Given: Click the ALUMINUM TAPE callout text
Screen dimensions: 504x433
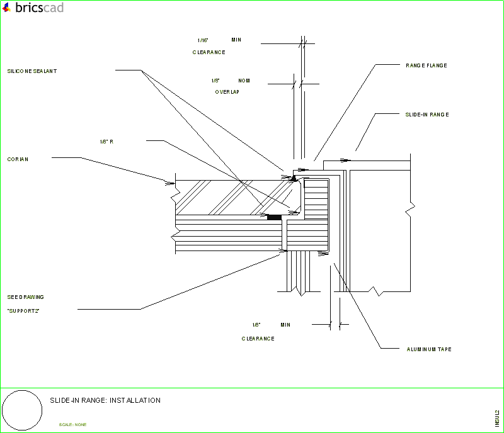Looking at the screenshot, I should [430, 349].
